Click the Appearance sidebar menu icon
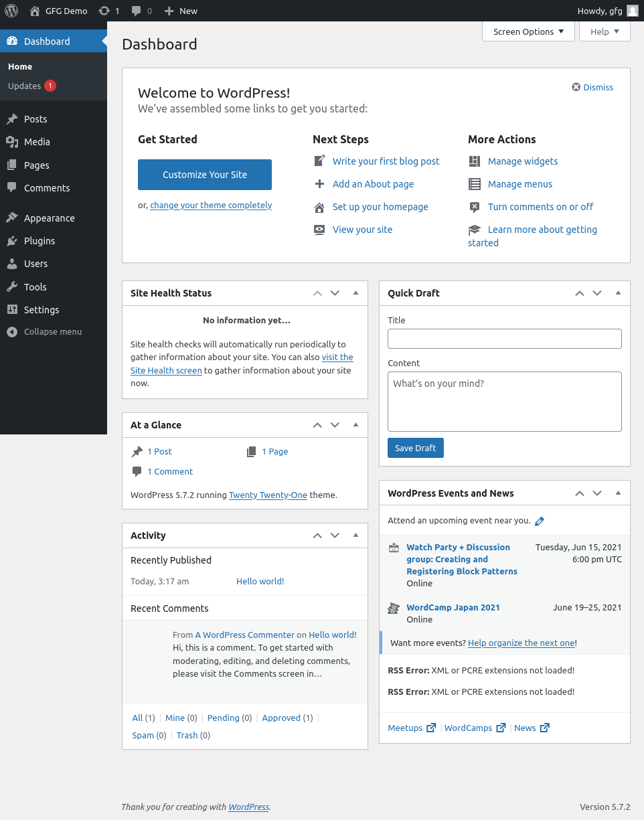The height and width of the screenshot is (820, 644). click(12, 218)
